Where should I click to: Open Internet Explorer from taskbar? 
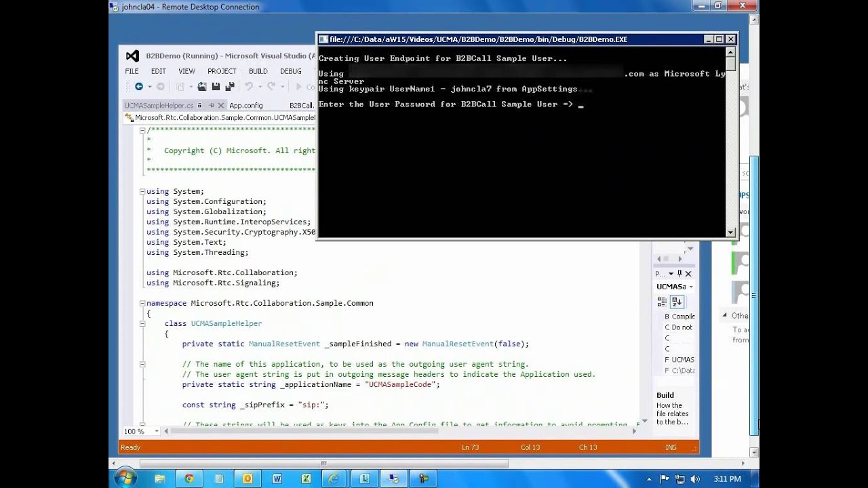tap(334, 479)
